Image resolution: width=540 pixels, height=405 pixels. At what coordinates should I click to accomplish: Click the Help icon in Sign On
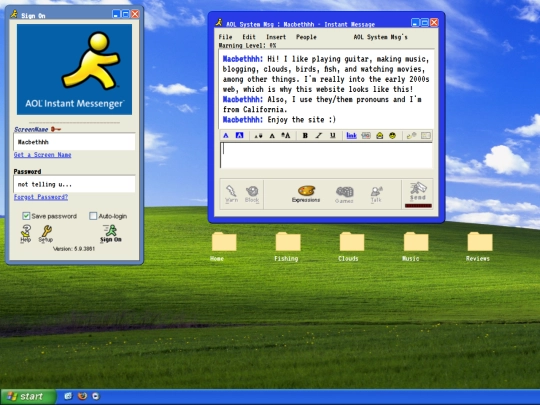26,233
